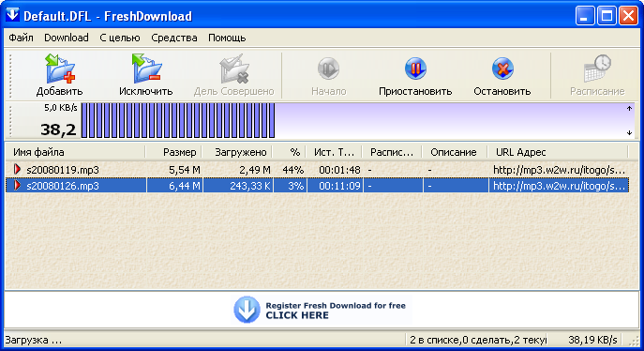Click the 5,0 KB/s scale label
This screenshot has width=644, height=351.
click(60, 108)
